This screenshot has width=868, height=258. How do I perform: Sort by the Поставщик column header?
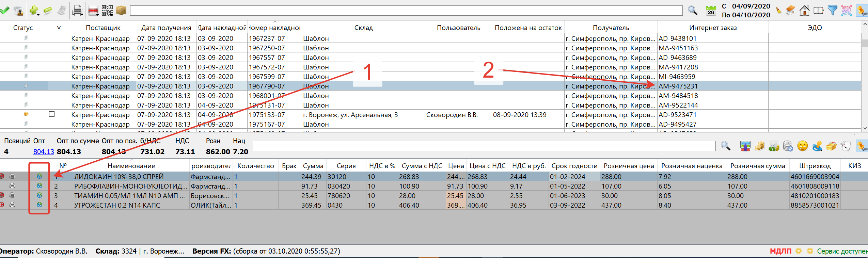(x=103, y=28)
